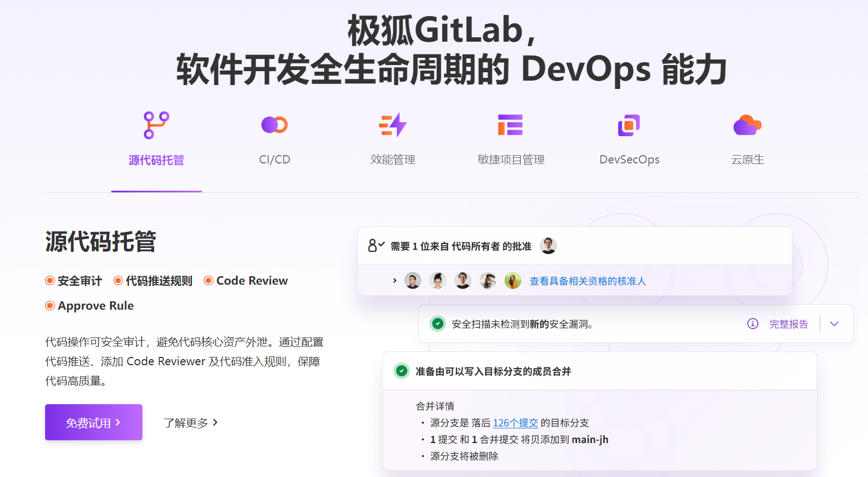The width and height of the screenshot is (868, 477).
Task: Open the 了解更多 link
Action: click(x=190, y=423)
